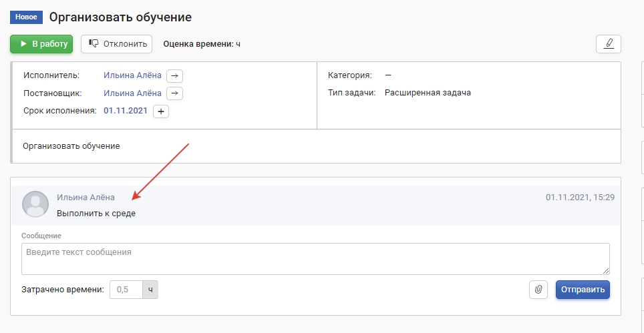
Task: Click the Новое status badge
Action: pyautogui.click(x=27, y=17)
